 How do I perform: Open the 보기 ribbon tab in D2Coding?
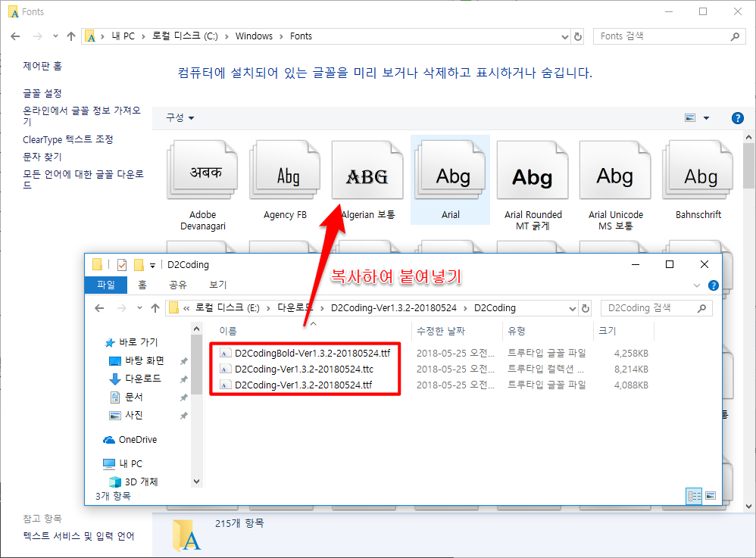click(x=218, y=285)
